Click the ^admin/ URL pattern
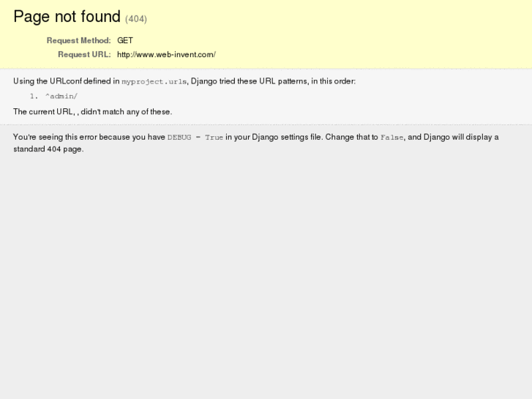This screenshot has height=399, width=532. click(x=61, y=97)
